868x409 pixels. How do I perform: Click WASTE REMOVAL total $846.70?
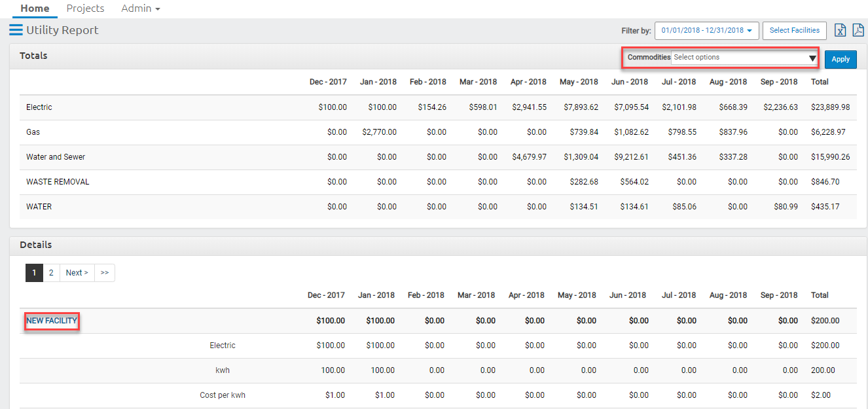[x=825, y=182]
